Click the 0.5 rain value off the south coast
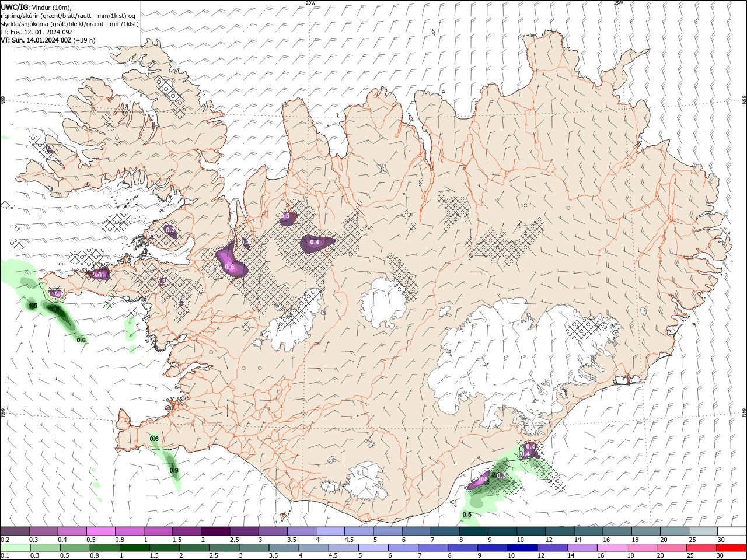 [467, 514]
